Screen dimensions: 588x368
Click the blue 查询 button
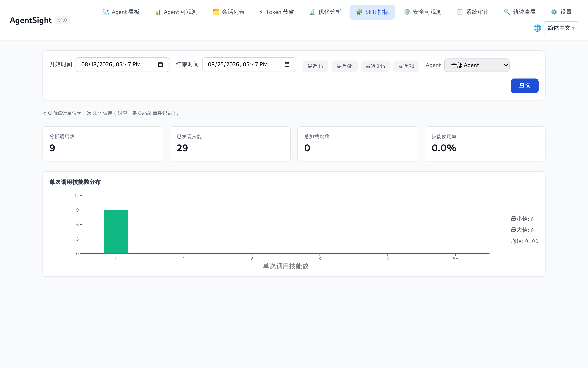coord(525,86)
